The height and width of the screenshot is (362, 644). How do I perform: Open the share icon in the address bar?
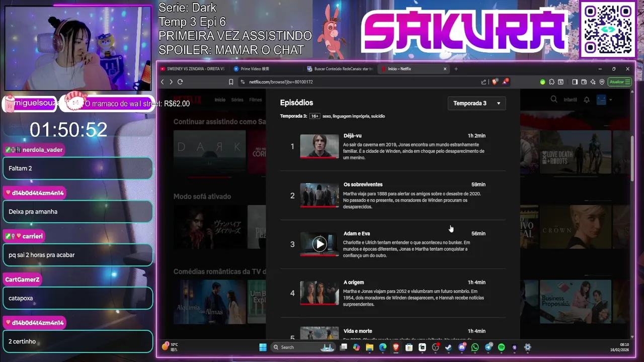coord(484,82)
